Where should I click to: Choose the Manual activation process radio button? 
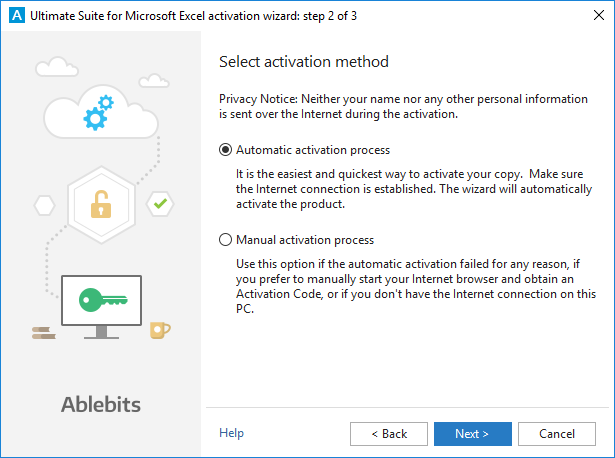point(226,240)
